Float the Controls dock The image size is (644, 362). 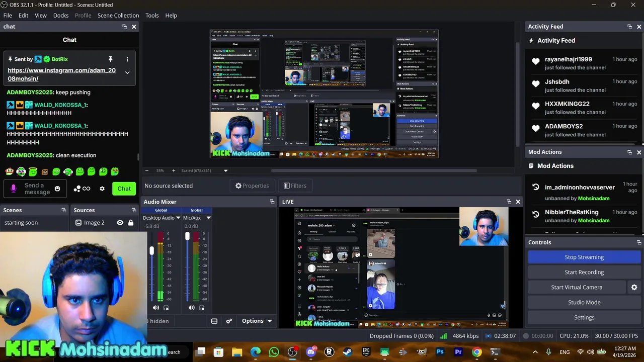(639, 242)
